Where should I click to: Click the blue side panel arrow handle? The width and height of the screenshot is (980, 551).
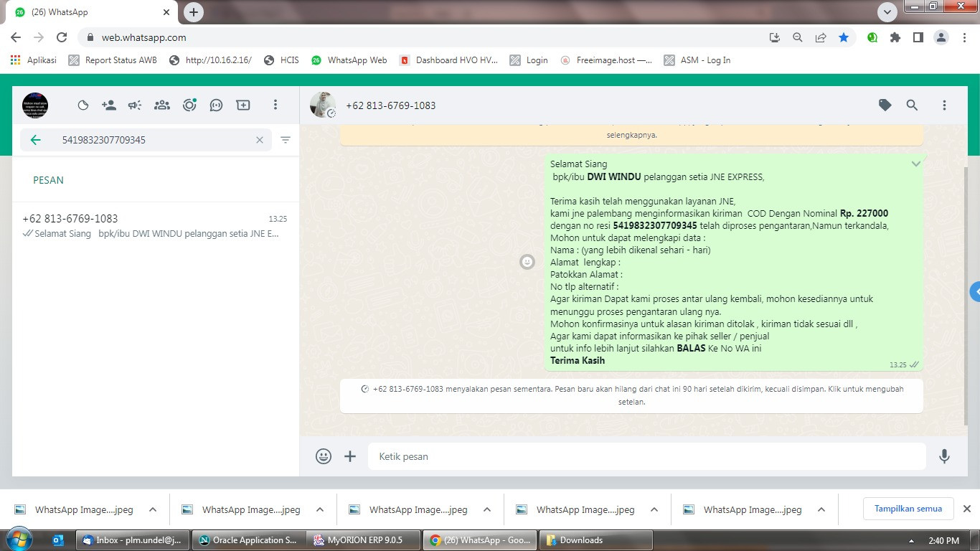coord(975,292)
